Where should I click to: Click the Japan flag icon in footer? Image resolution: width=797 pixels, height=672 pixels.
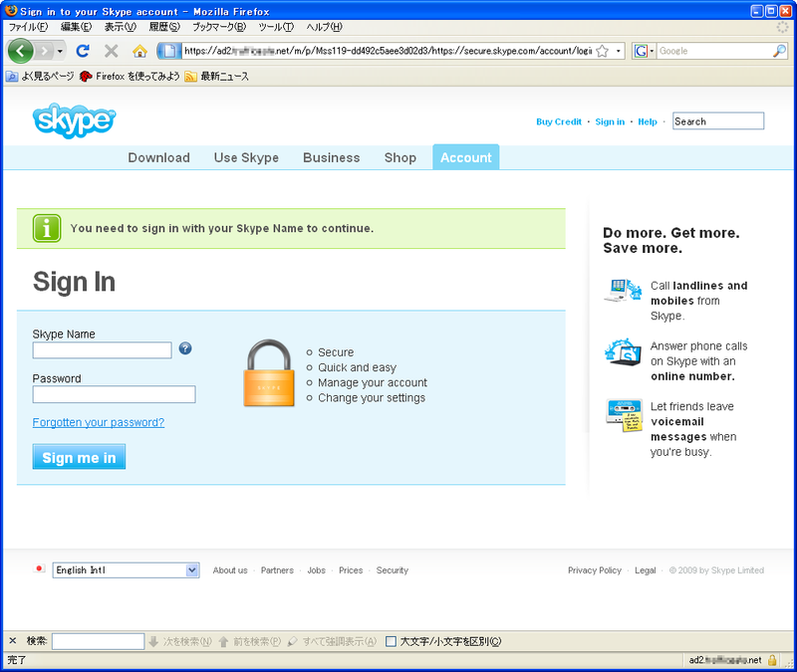tap(39, 568)
